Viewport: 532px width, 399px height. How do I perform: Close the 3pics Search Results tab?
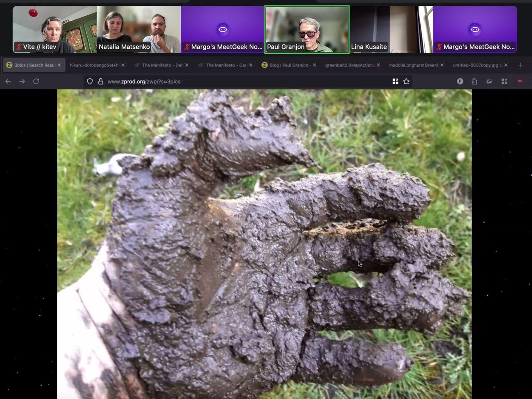tap(59, 65)
